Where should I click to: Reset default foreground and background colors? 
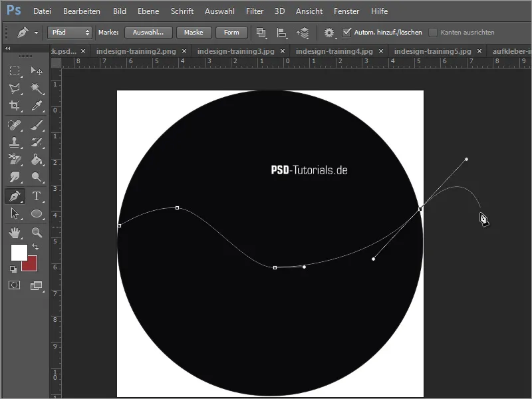tap(13, 269)
